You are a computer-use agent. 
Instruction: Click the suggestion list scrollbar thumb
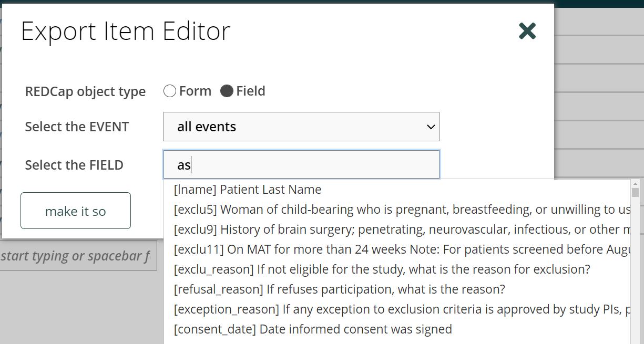point(635,193)
